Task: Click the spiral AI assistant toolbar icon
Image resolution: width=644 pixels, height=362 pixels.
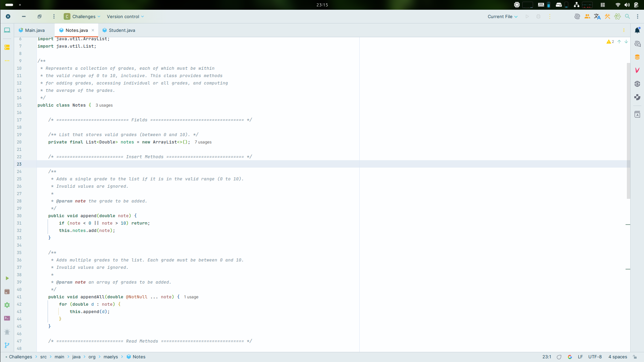Action: coord(577,16)
